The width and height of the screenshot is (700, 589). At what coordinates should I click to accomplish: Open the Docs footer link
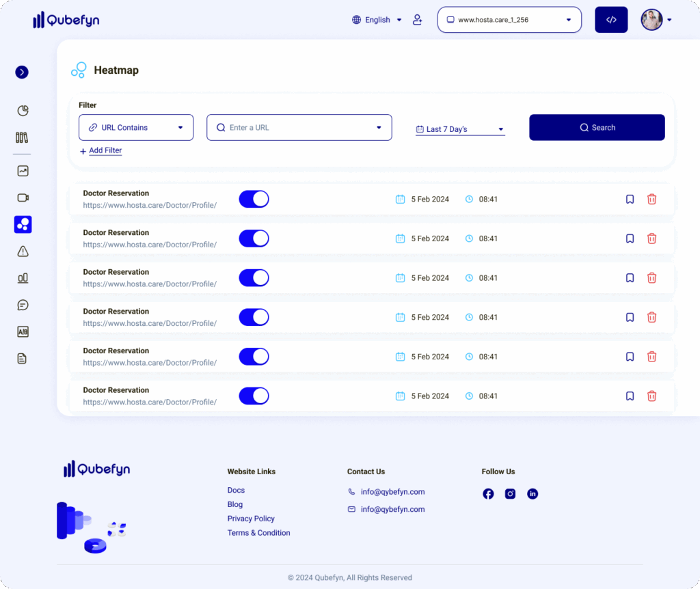coord(236,490)
